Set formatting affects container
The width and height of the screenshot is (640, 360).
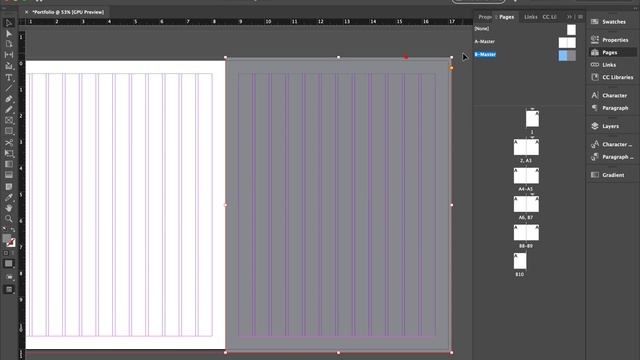[x=6, y=253]
